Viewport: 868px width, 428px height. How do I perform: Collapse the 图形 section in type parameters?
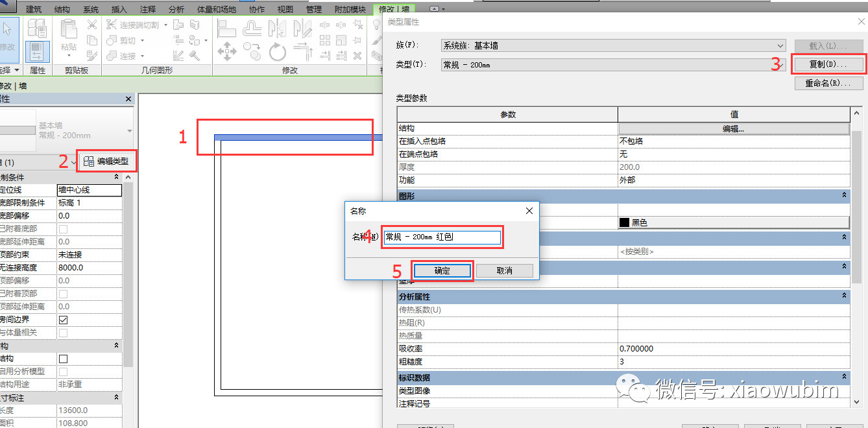point(844,196)
